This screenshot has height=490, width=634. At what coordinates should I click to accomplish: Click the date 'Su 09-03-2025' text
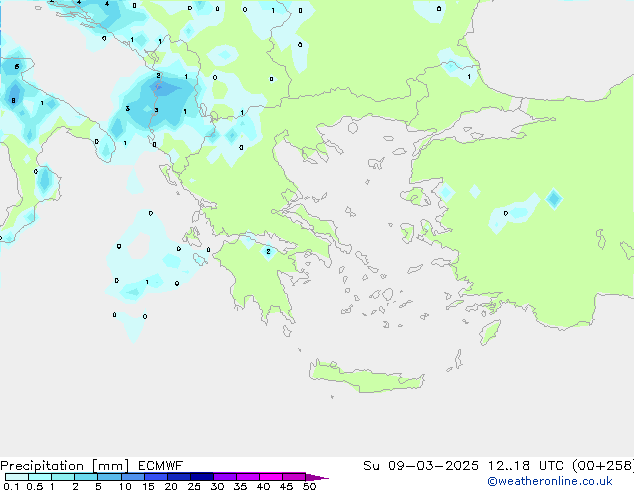click(x=421, y=466)
